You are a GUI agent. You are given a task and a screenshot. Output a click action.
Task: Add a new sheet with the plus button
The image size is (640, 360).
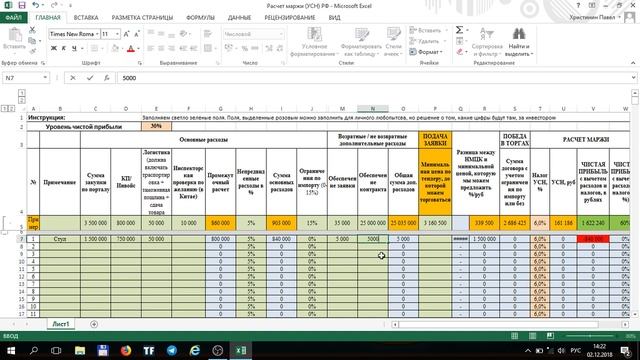point(94,324)
